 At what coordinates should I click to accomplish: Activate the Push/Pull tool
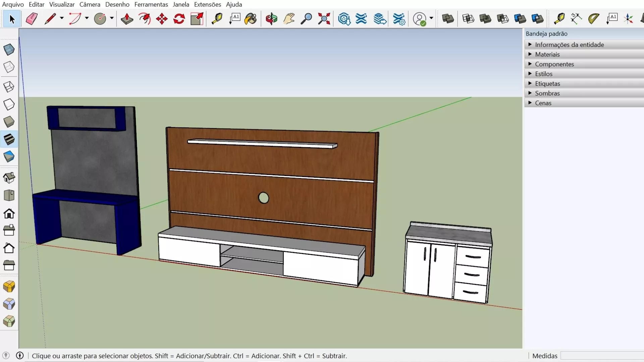coord(127,19)
